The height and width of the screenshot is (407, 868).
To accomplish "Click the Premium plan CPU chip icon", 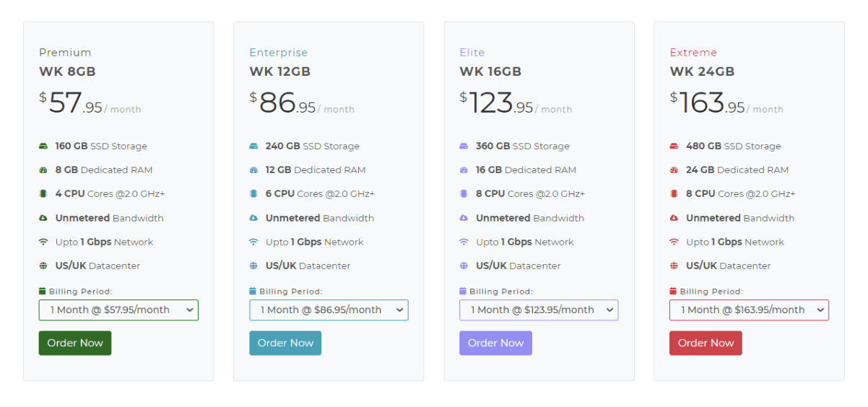I will 43,194.
